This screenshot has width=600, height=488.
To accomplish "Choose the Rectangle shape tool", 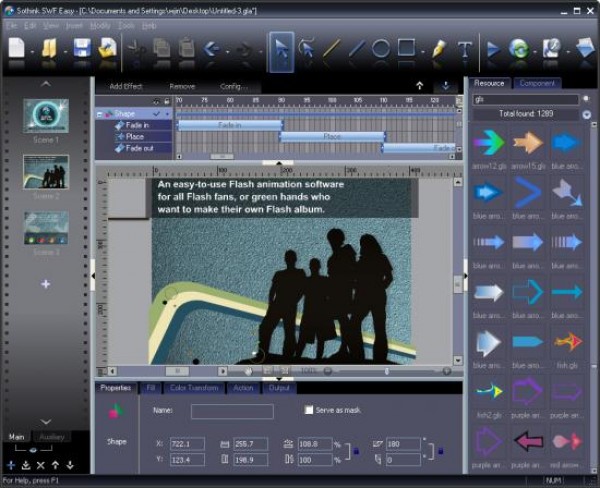I will (406, 48).
